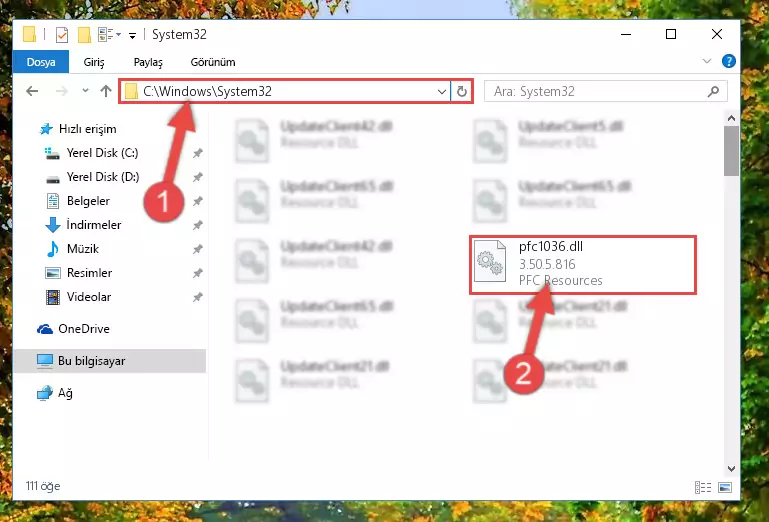Click the scrollbar down arrow
This screenshot has width=769, height=522.
(731, 469)
